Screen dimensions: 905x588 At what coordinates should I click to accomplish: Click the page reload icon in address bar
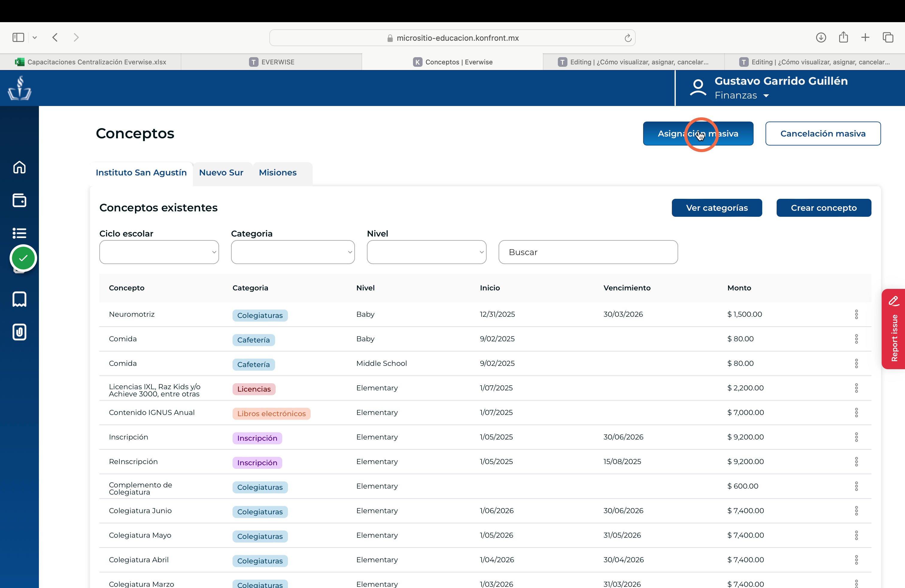click(x=628, y=38)
